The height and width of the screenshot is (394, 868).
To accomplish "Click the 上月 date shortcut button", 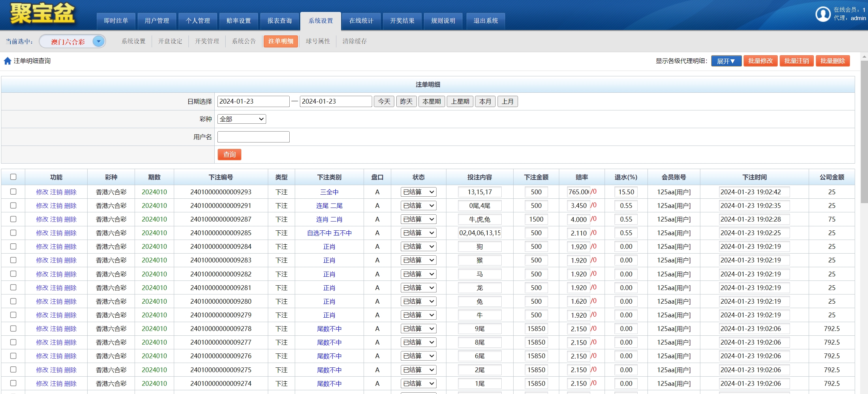I will (x=507, y=102).
